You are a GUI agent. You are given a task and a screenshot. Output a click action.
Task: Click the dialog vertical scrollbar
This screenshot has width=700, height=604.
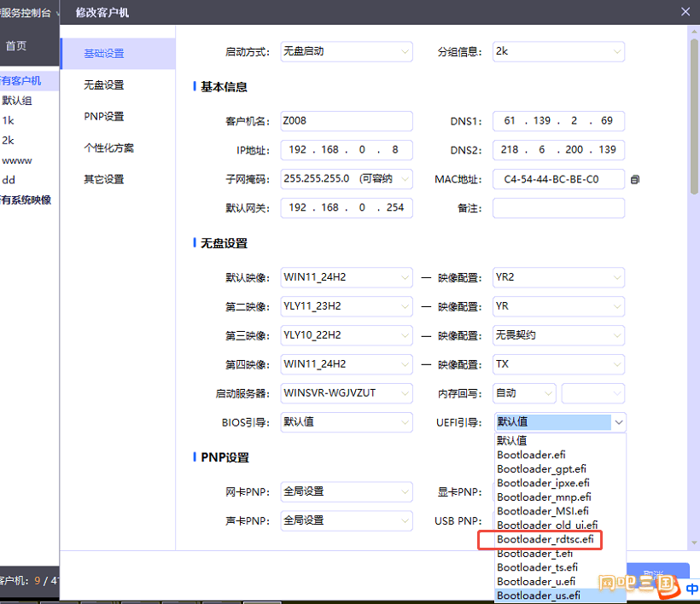click(x=694, y=117)
